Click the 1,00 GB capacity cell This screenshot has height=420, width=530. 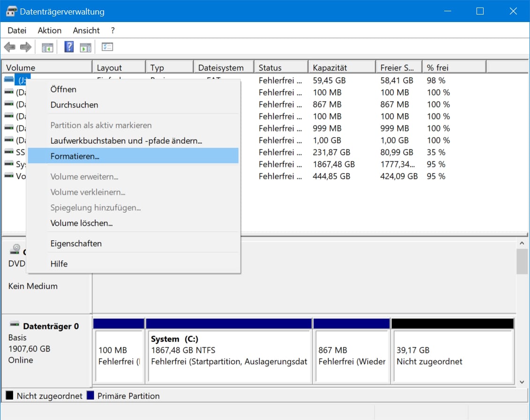(327, 140)
